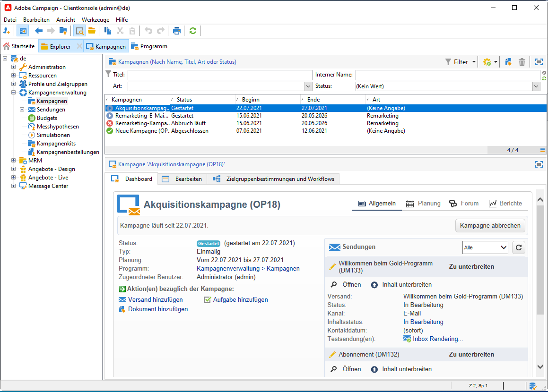The height and width of the screenshot is (392, 548).
Task: Click Öffnen for Willkommen beim Gold-Programm
Action: (352, 285)
